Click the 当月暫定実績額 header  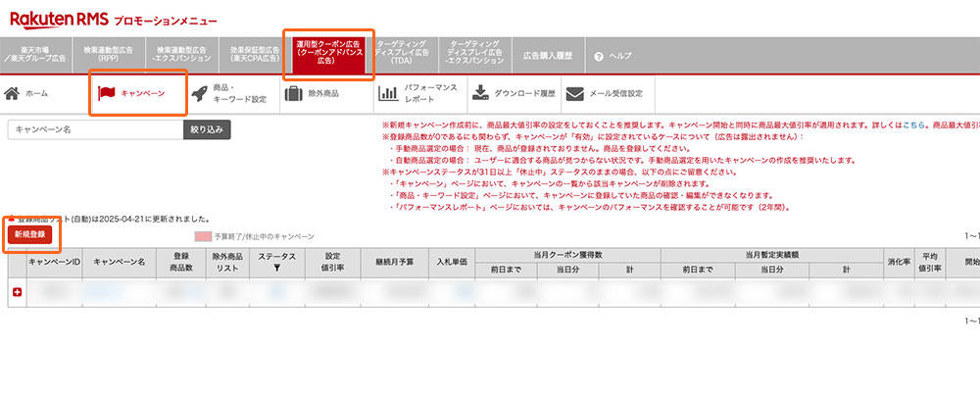tap(772, 255)
